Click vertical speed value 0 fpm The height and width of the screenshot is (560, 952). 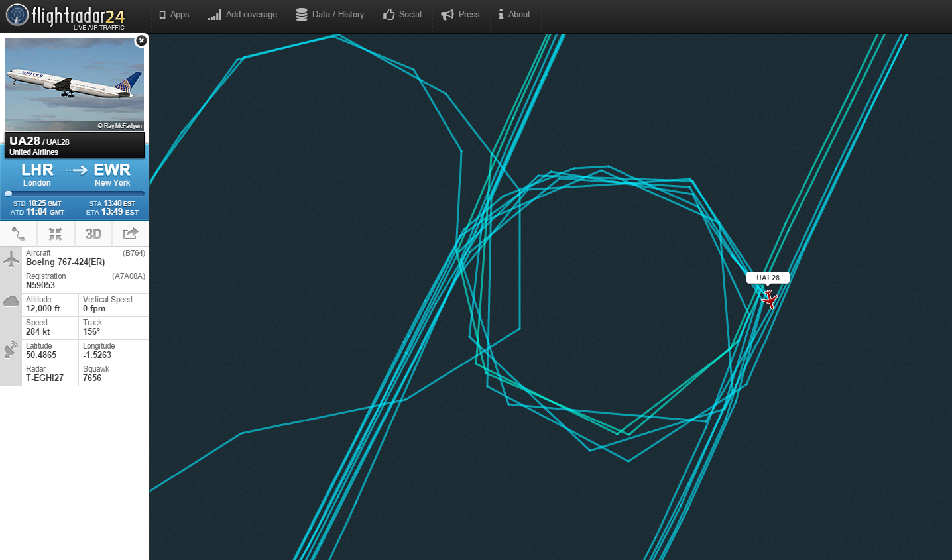tap(94, 309)
